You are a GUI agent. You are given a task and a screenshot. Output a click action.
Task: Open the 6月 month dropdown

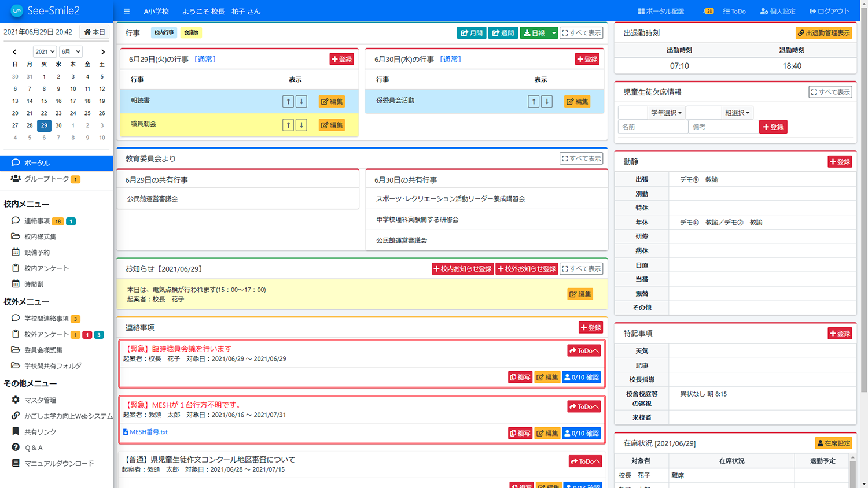click(x=71, y=51)
